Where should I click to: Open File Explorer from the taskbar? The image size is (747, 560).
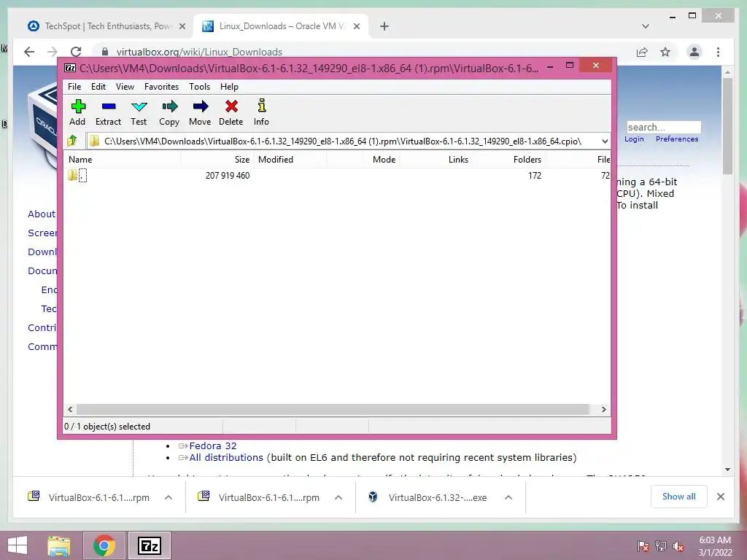[59, 545]
